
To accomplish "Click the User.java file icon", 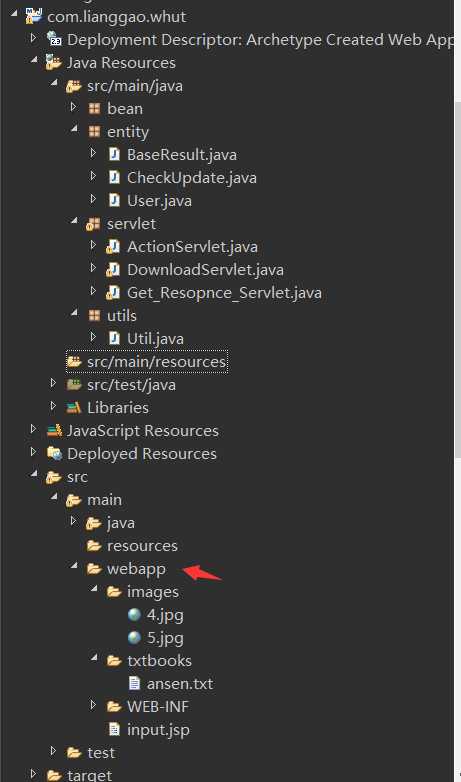I will pyautogui.click(x=114, y=200).
